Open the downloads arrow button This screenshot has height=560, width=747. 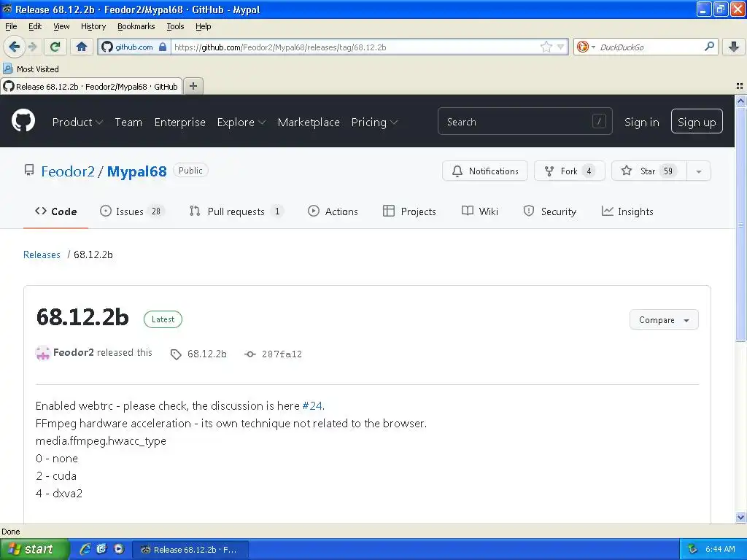[734, 47]
